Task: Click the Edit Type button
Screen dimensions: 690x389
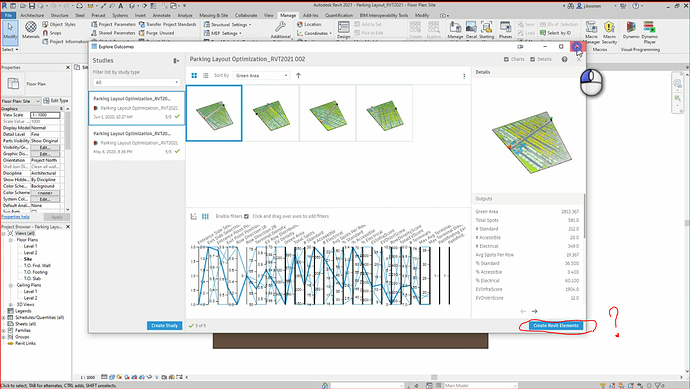Action: tap(56, 101)
